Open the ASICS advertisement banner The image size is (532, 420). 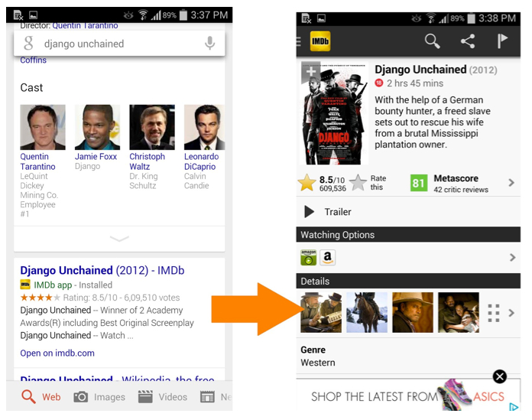coord(408,396)
